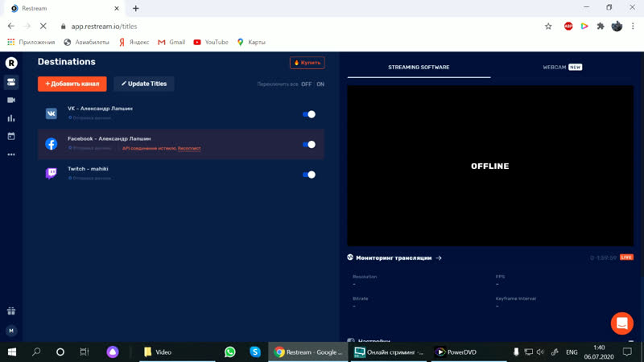The height and width of the screenshot is (362, 644).
Task: Open the YouTube bookmark
Action: (211, 42)
